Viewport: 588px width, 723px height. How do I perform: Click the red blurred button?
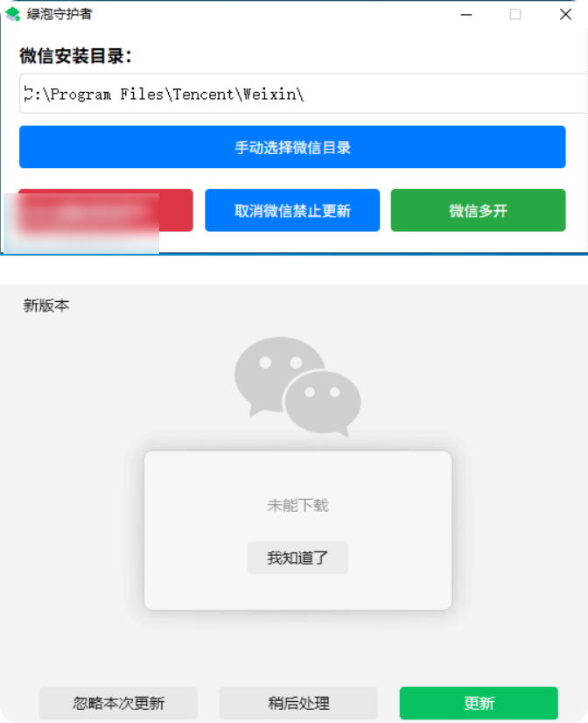(x=106, y=210)
